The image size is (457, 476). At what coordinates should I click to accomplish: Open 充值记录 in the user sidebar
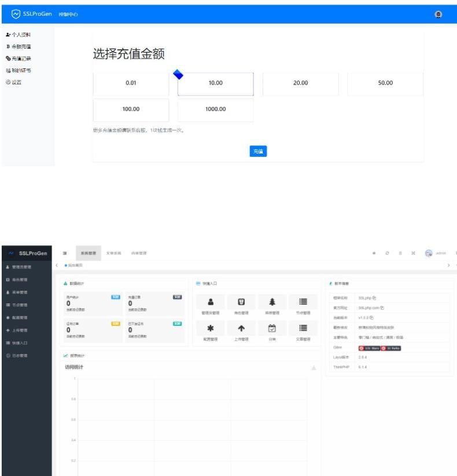[19, 58]
